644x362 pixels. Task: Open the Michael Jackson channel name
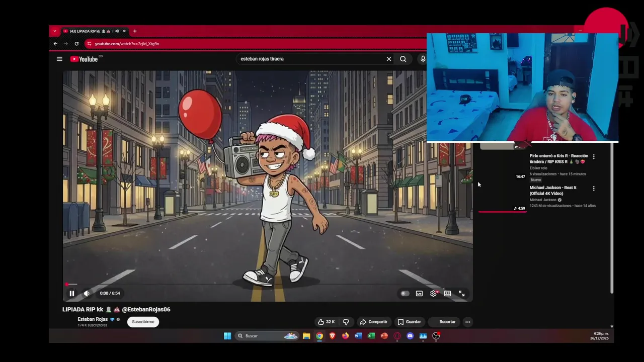pyautogui.click(x=543, y=200)
